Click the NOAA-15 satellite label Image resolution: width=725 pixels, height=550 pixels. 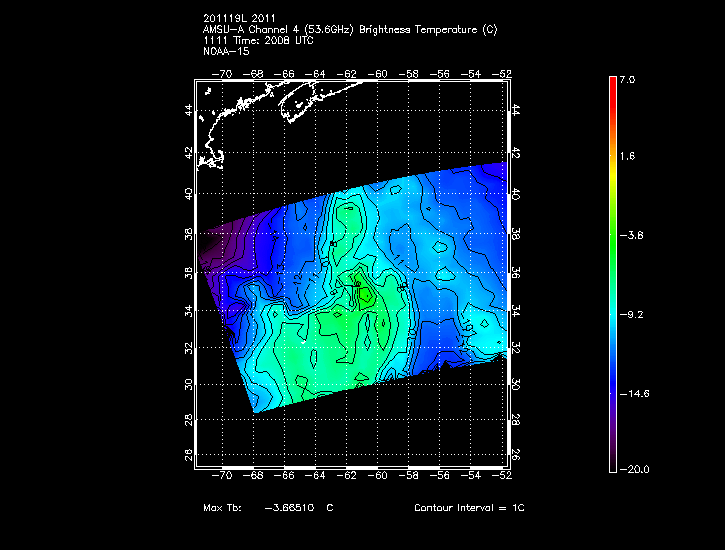225,51
